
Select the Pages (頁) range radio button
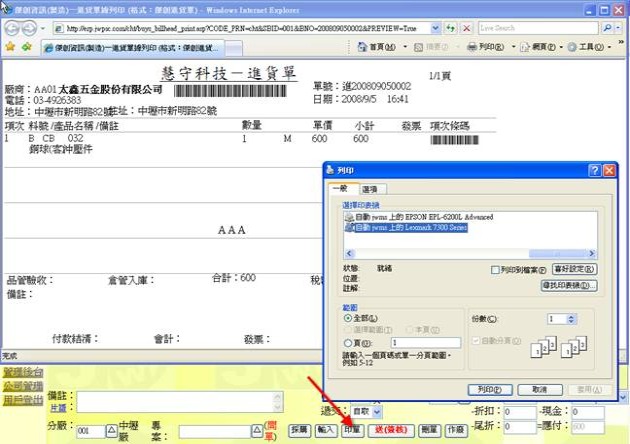[346, 342]
